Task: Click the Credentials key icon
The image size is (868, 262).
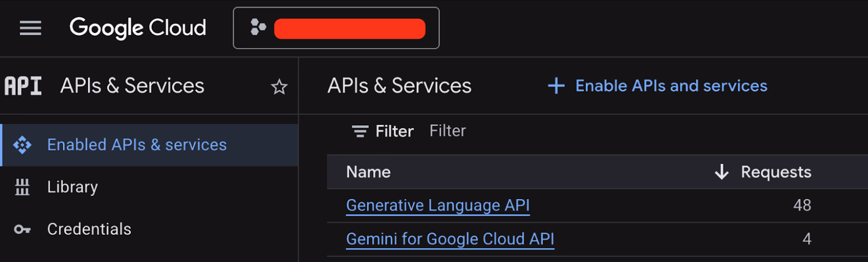Action: [x=22, y=229]
